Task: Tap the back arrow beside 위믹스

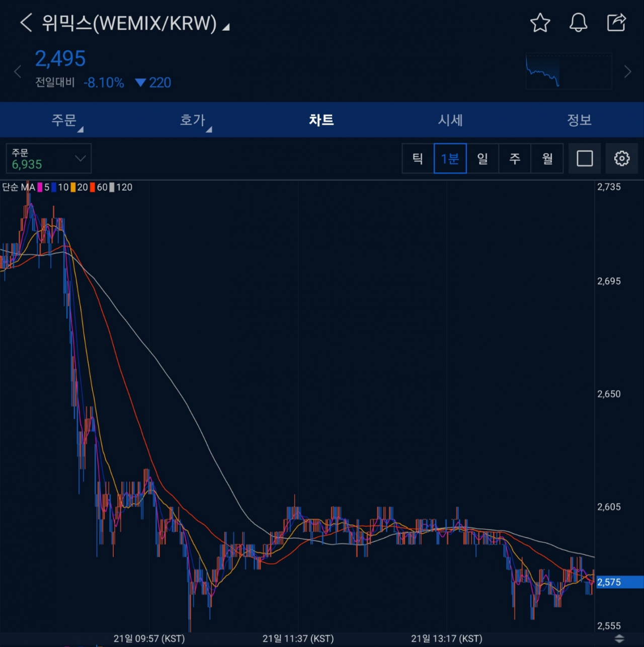Action: (x=26, y=23)
